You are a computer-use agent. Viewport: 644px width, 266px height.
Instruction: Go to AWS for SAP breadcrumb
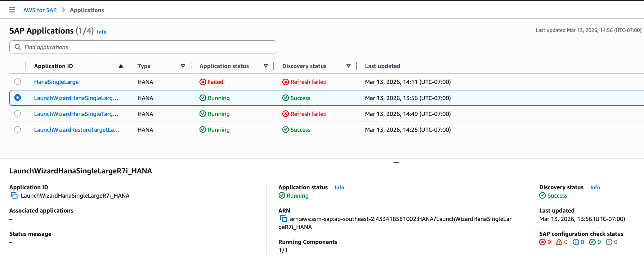[40, 10]
